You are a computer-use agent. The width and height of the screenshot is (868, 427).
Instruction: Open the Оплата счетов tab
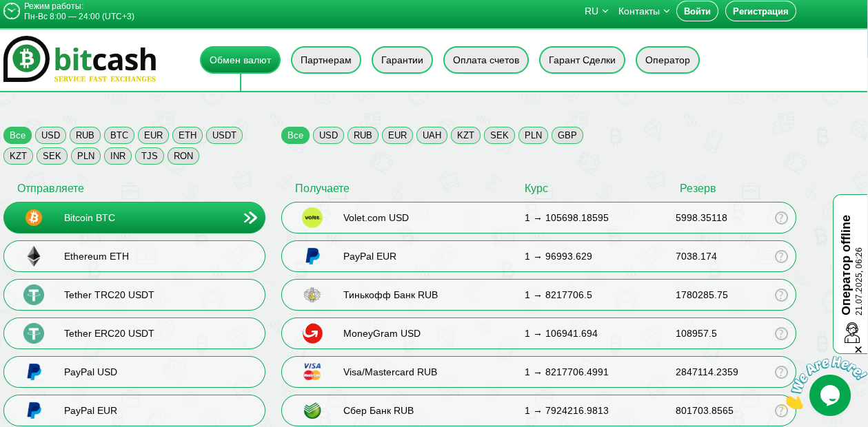[486, 60]
